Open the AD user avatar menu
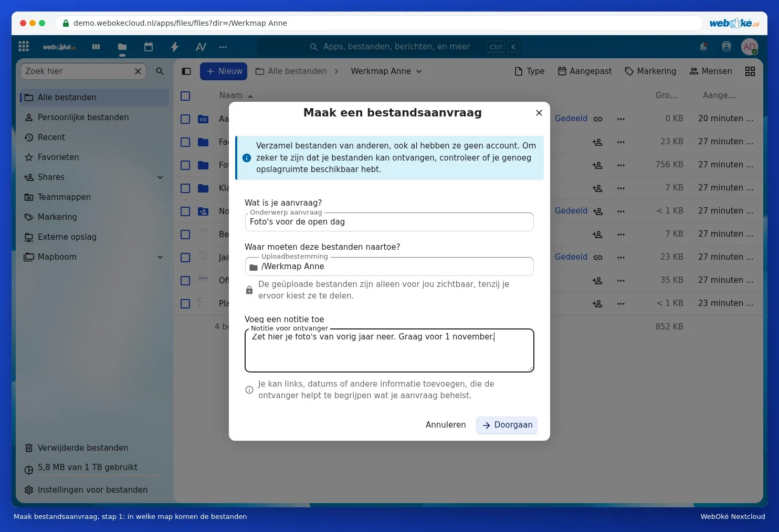The height and width of the screenshot is (532, 779). click(x=750, y=47)
